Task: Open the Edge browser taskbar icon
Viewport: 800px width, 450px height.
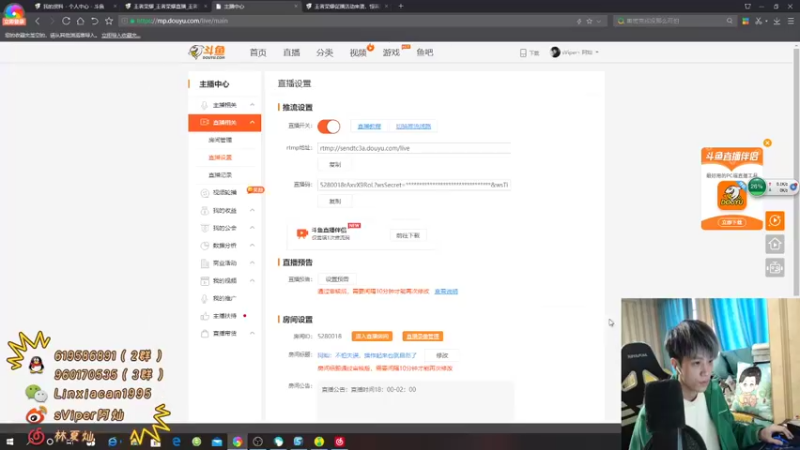Action: click(176, 441)
